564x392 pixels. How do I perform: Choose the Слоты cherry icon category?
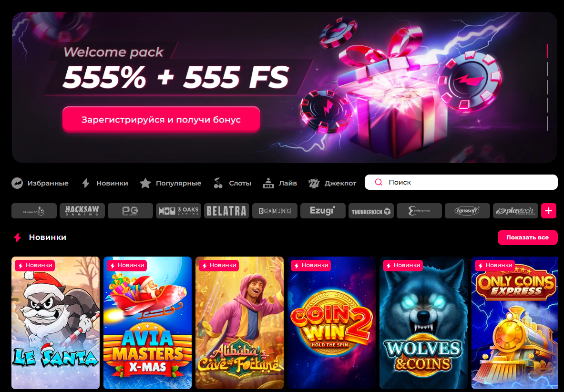point(232,183)
